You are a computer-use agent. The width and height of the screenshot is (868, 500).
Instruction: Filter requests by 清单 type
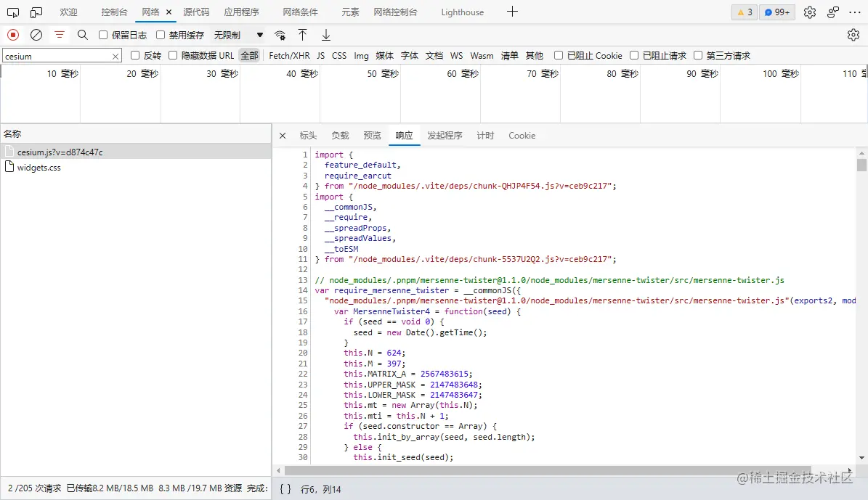(509, 55)
